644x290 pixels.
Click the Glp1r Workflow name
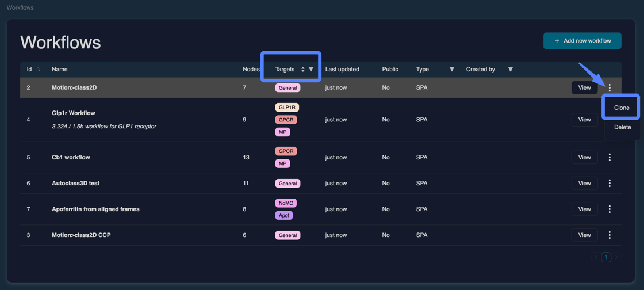(74, 113)
